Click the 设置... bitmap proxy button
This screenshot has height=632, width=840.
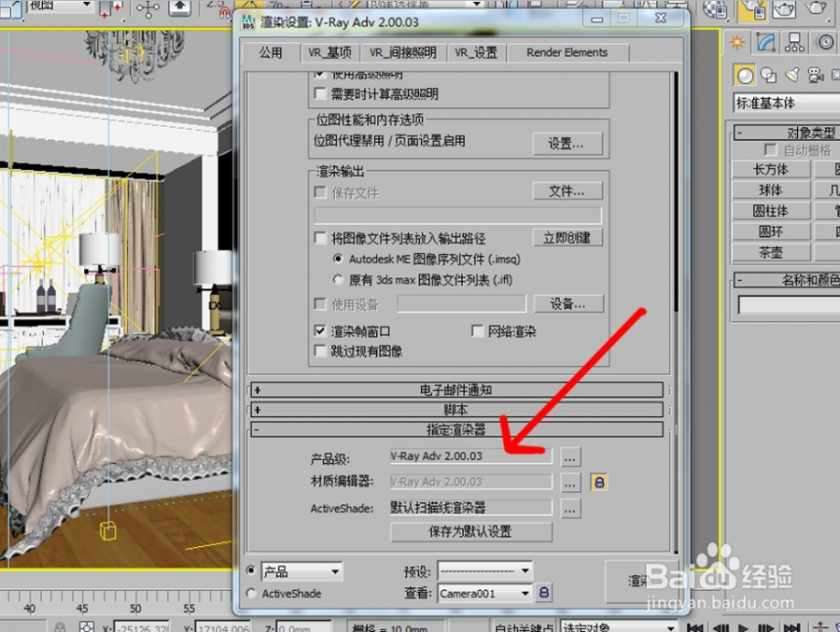click(567, 144)
